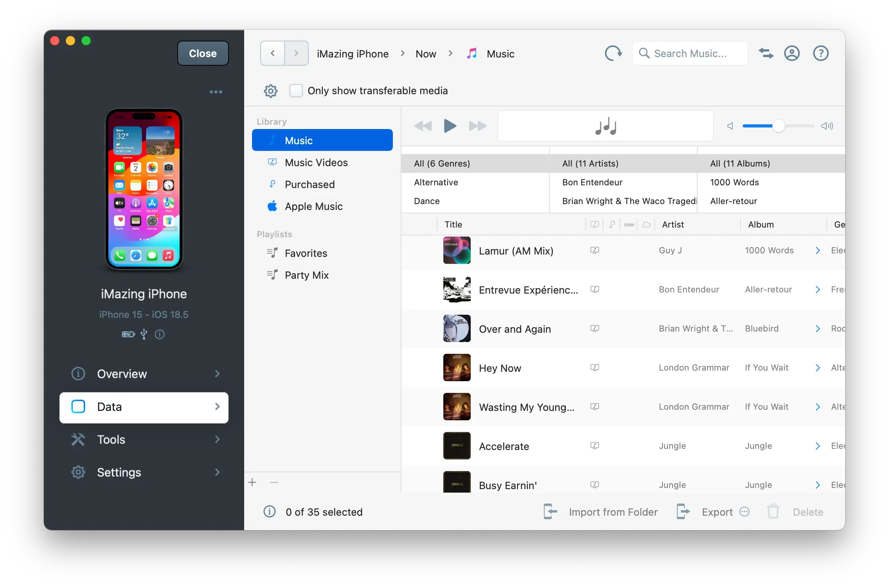Open the navigation back arrow

tap(272, 53)
